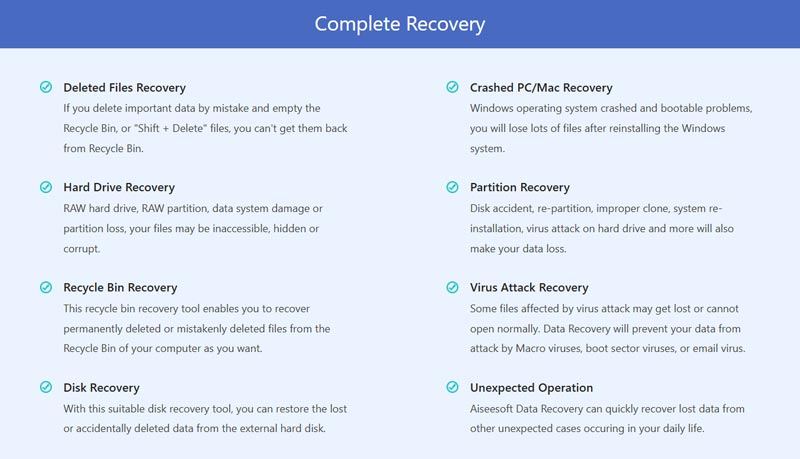Open the Crashed PC/Mac Recovery heading
Viewport: 800px width, 459px height.
tap(541, 88)
